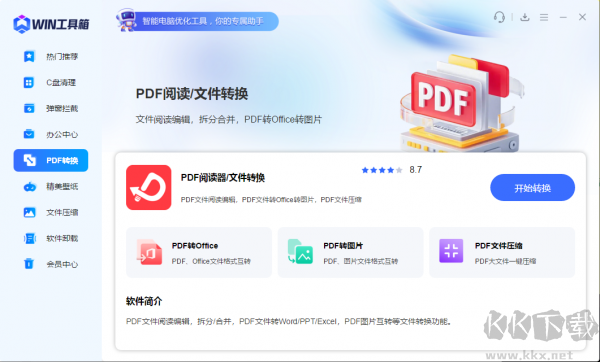
Task: Click the robot assistant mascot icon
Action: click(127, 20)
